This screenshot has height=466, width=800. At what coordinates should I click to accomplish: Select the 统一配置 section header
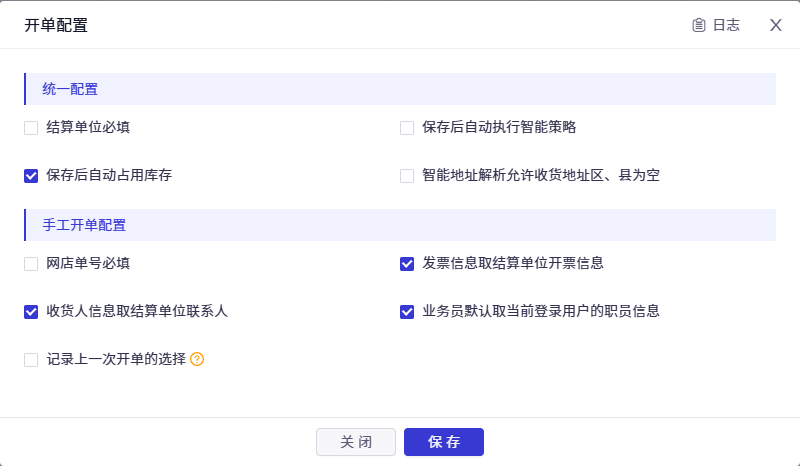click(x=400, y=89)
